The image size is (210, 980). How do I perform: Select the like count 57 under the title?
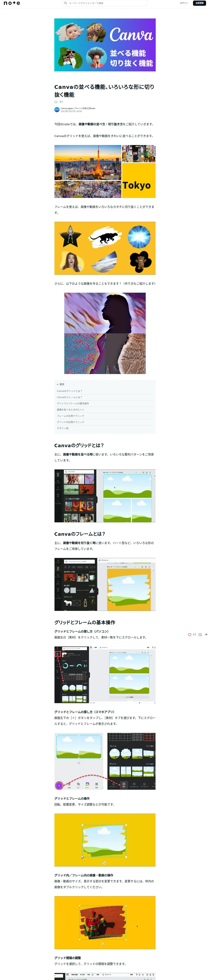61,102
